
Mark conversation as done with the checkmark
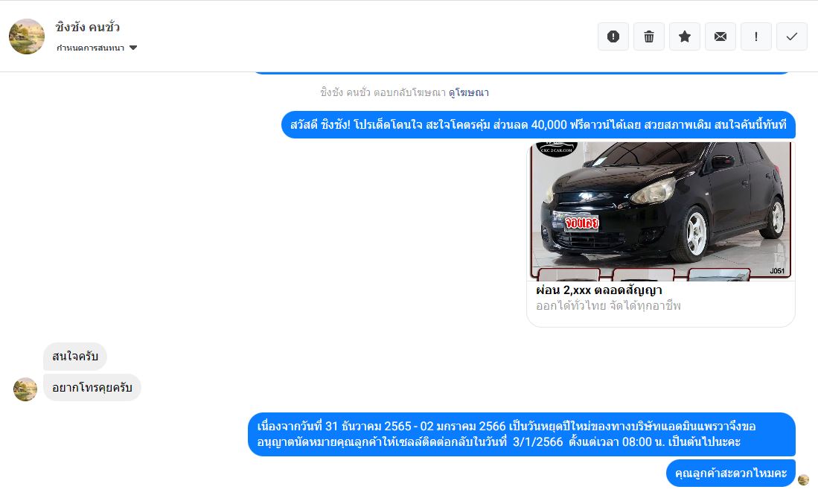point(792,36)
